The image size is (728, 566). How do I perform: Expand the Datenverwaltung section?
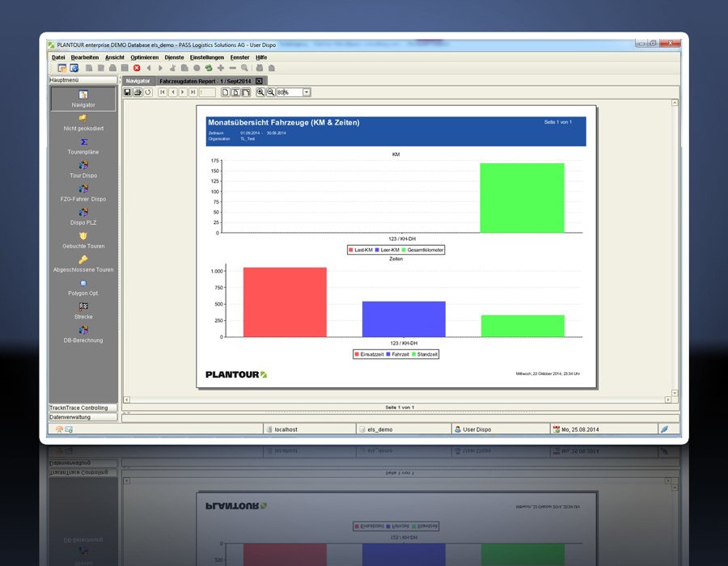[83, 417]
